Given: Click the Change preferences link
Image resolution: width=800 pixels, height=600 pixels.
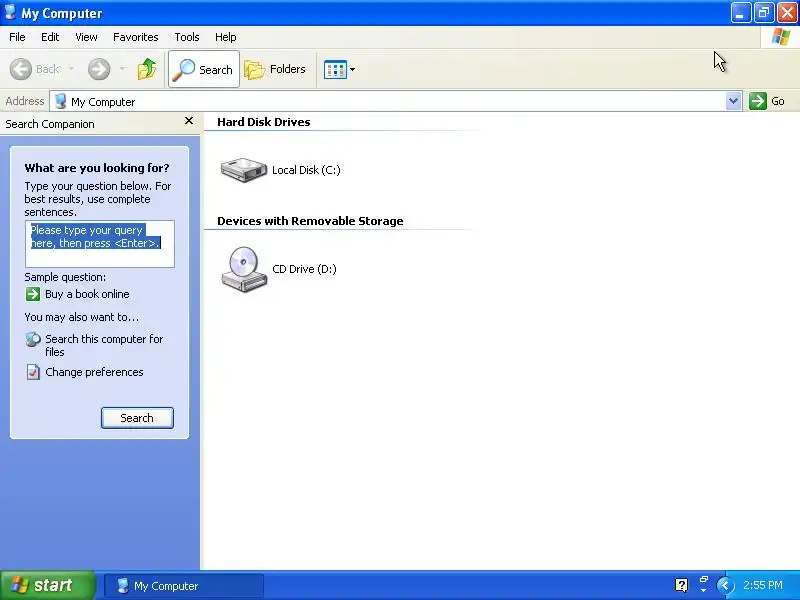Looking at the screenshot, I should 94,372.
